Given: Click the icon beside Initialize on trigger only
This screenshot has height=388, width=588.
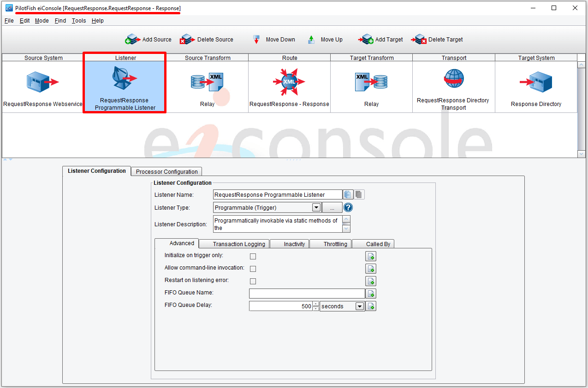Looking at the screenshot, I should coord(371,256).
